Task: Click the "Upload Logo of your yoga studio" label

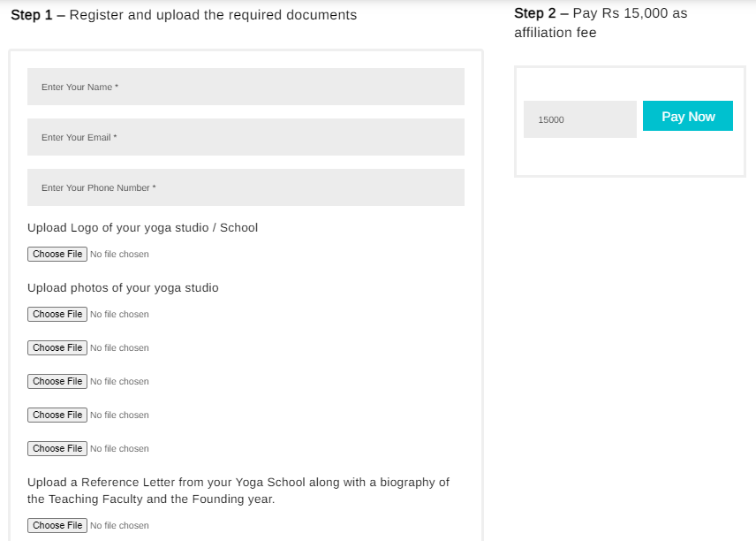Action: click(x=142, y=227)
